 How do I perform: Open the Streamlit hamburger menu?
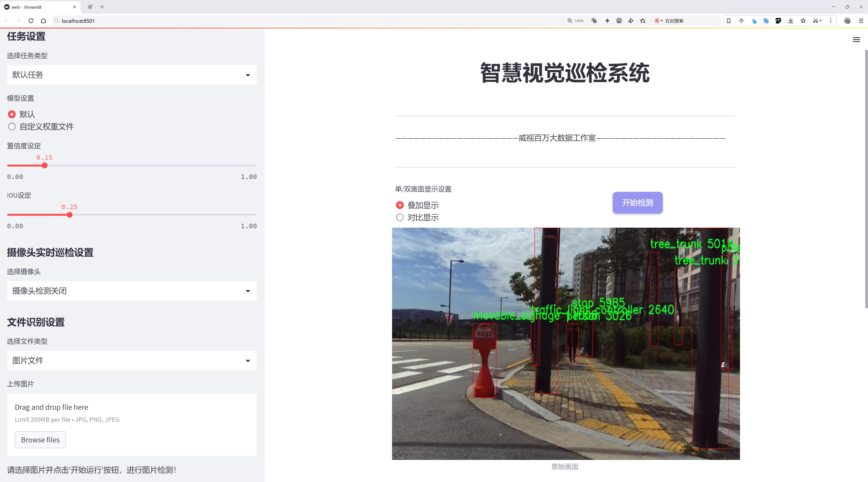click(856, 40)
